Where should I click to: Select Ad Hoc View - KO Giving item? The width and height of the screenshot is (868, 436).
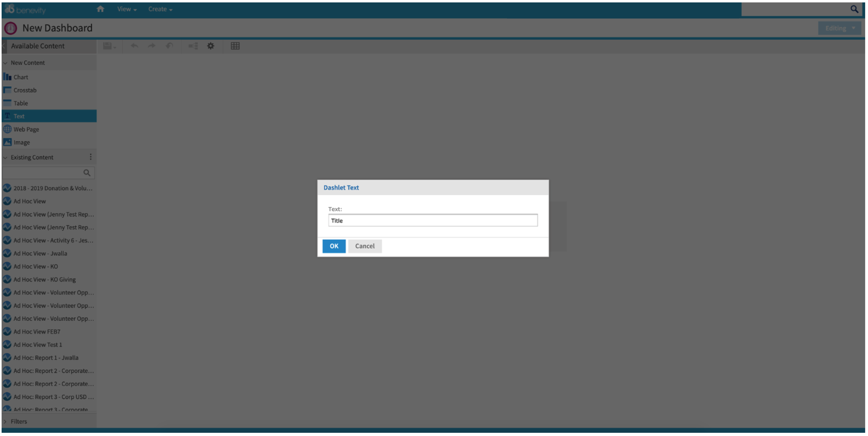click(49, 279)
